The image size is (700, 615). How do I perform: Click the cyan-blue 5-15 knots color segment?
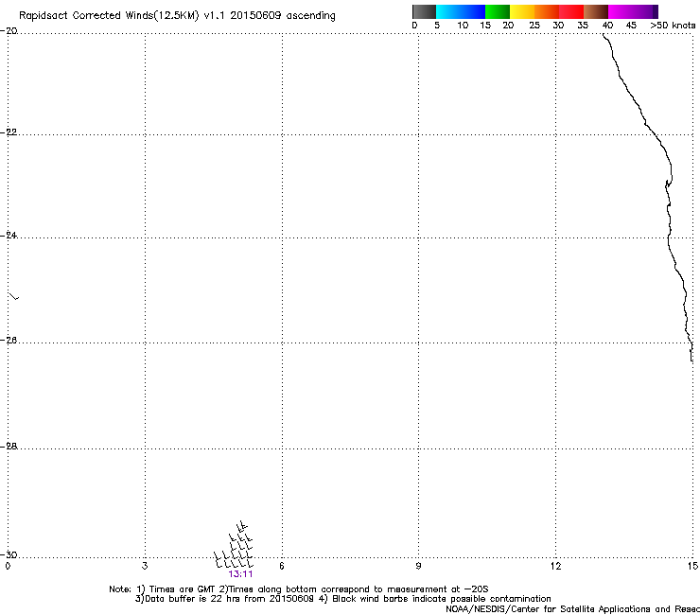coord(461,11)
